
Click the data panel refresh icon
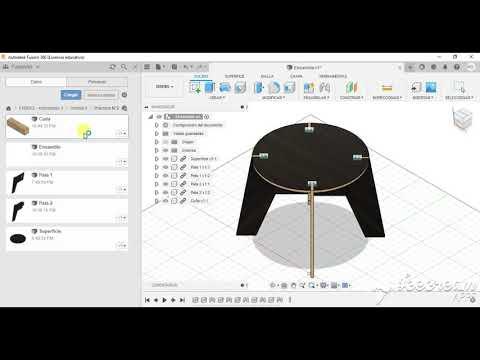(112, 67)
